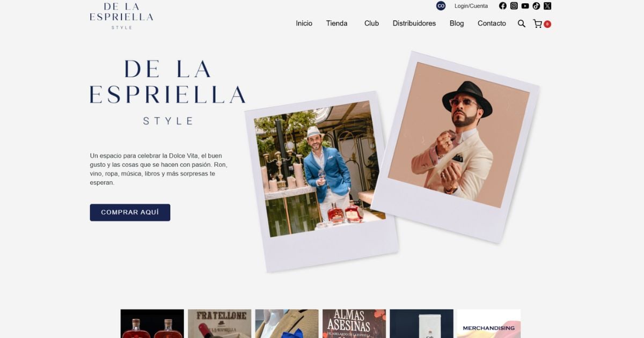Viewport: 644px width, 338px height.
Task: Open the Almas Asesinas book thumbnail
Action: 354,324
